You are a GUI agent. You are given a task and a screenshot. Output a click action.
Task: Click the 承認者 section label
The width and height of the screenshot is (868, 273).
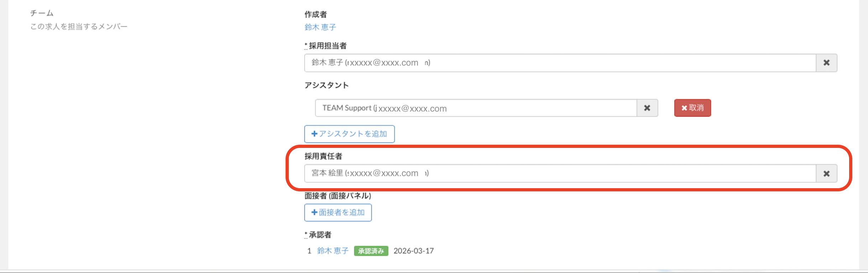[x=320, y=235]
